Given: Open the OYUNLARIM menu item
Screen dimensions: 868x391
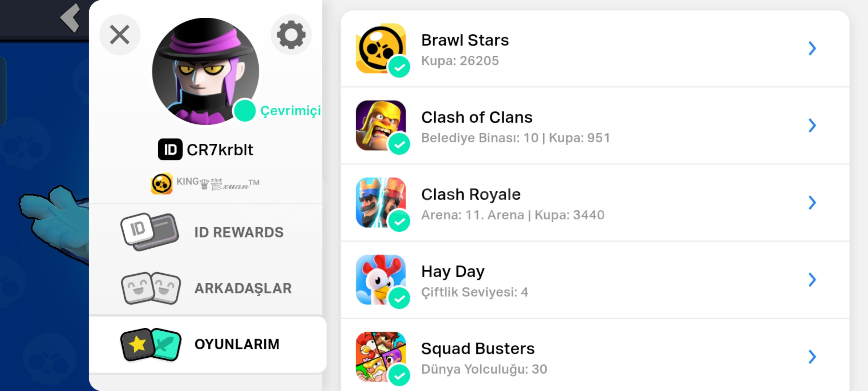Looking at the screenshot, I should (x=208, y=344).
